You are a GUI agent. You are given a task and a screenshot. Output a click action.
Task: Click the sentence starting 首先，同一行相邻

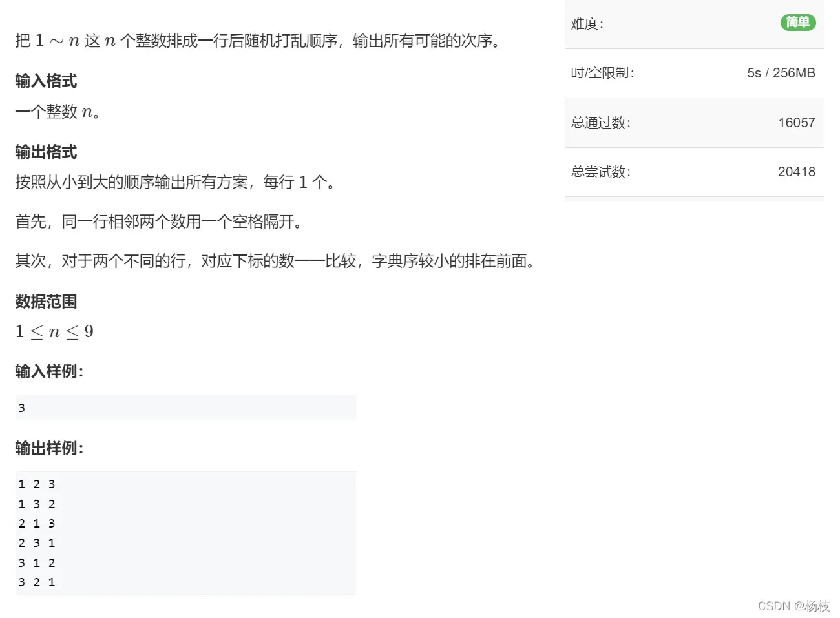[x=159, y=221]
